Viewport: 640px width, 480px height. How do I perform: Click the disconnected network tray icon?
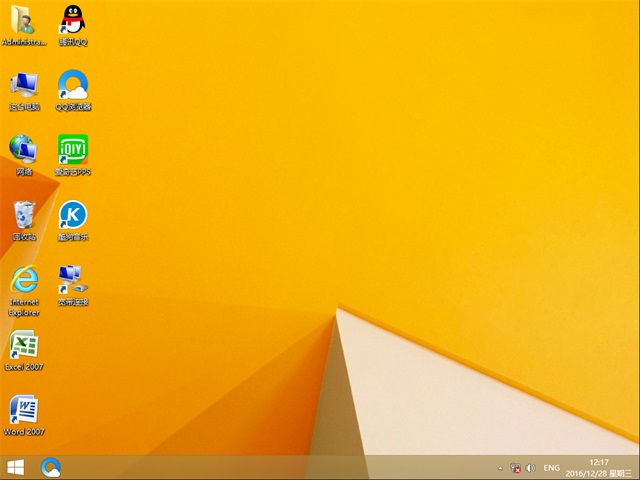[515, 468]
